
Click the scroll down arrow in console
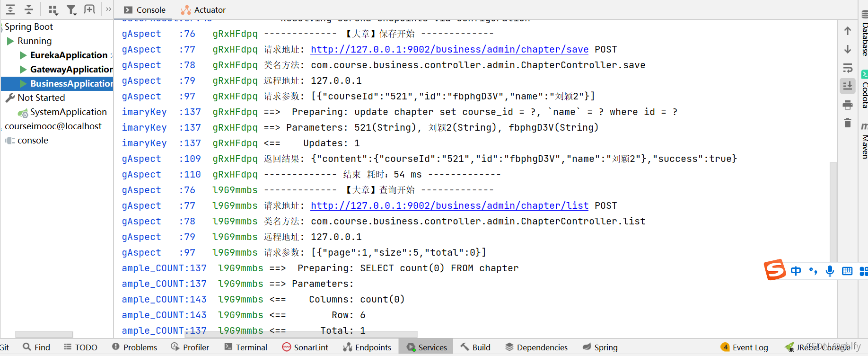coord(848,49)
